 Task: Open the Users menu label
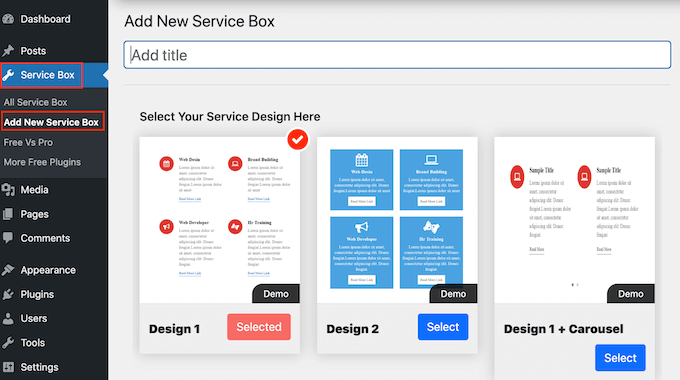pos(33,318)
